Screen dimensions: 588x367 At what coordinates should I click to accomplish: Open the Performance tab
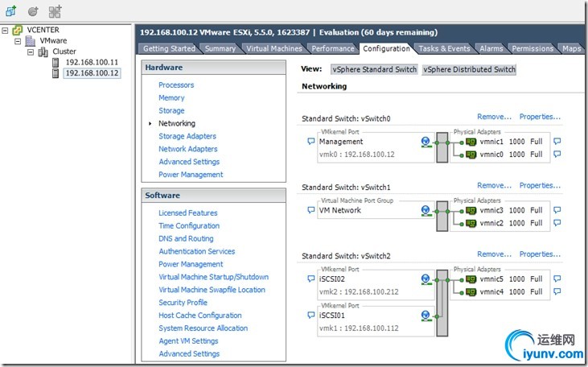click(x=333, y=48)
